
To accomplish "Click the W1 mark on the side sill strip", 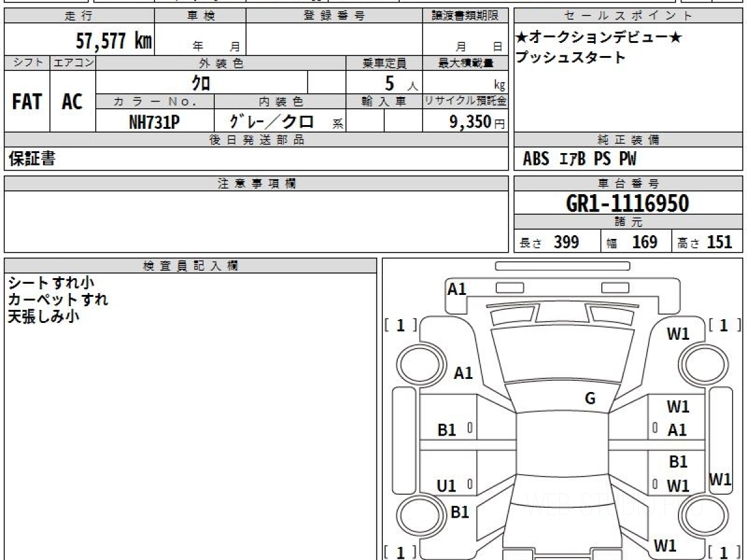I will tap(720, 480).
